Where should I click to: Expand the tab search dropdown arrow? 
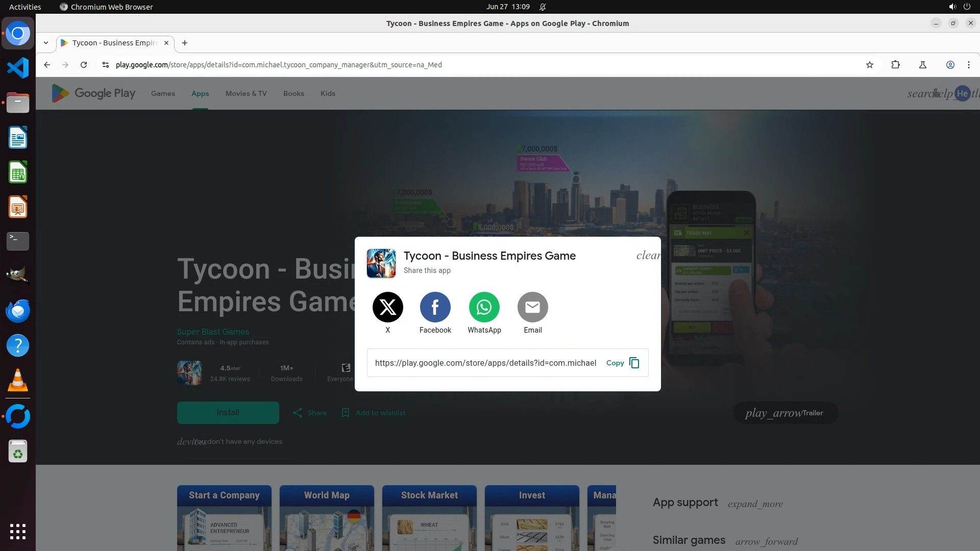46,43
